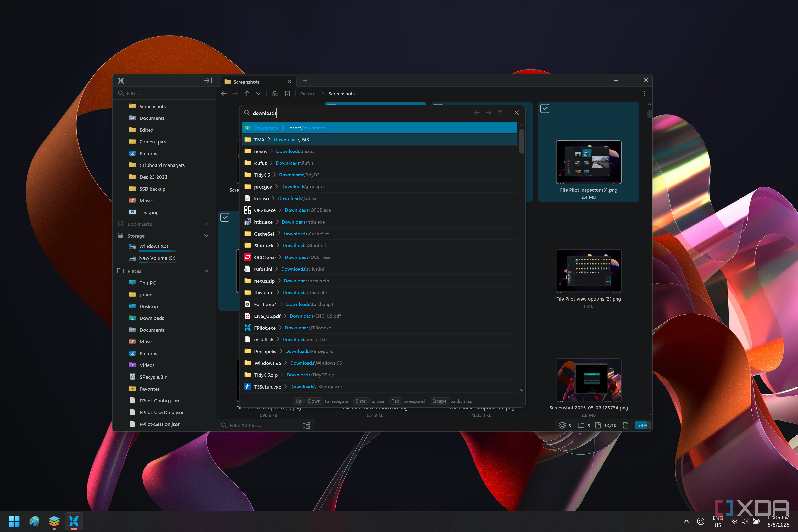Collapse the Storage section chevron
The width and height of the screenshot is (798, 532).
pos(206,236)
